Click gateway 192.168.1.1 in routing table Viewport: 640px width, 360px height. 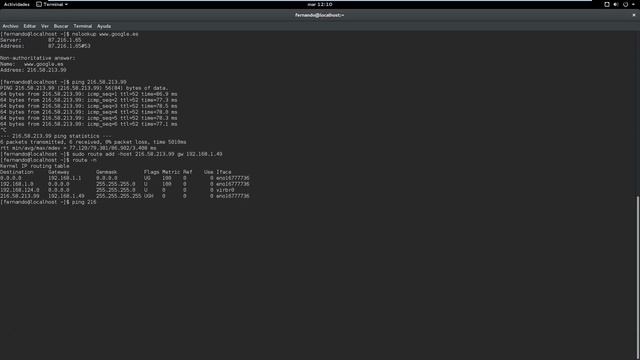pyautogui.click(x=64, y=178)
